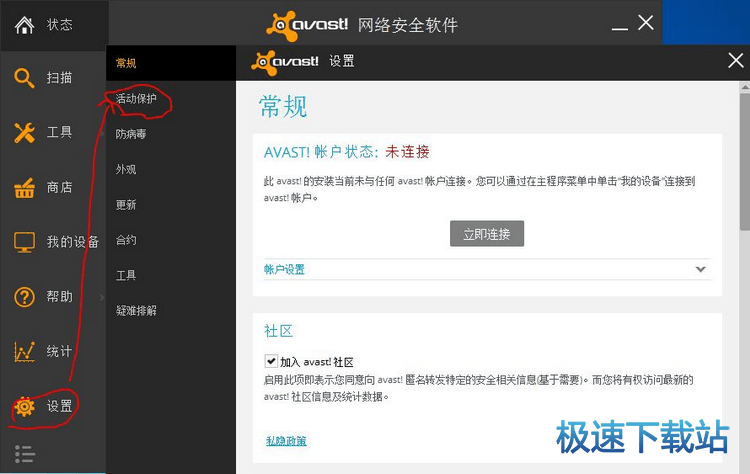Image resolution: width=750 pixels, height=474 pixels.
Task: Open the 商店 basket icon
Action: tap(24, 187)
